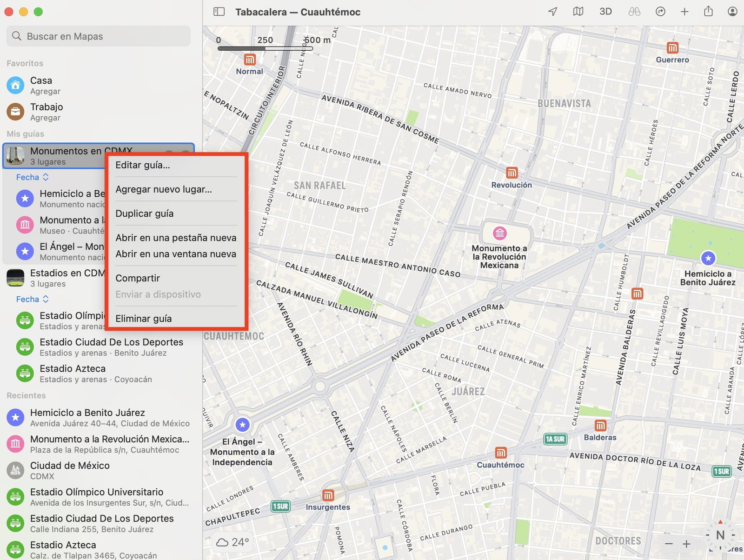This screenshot has width=744, height=560.
Task: Click the Casa Agregar link
Action: (45, 92)
